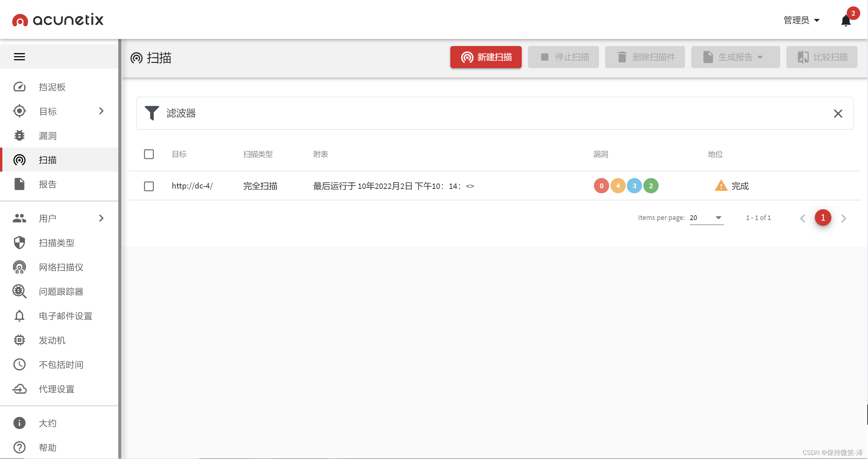868x459 pixels.
Task: Expand the 目标 targets submenu chevron
Action: tap(101, 111)
